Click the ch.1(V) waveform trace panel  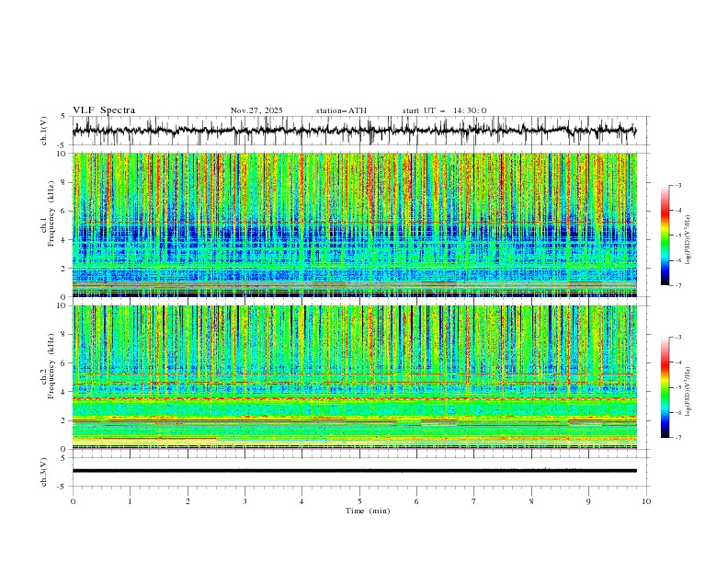(358, 131)
